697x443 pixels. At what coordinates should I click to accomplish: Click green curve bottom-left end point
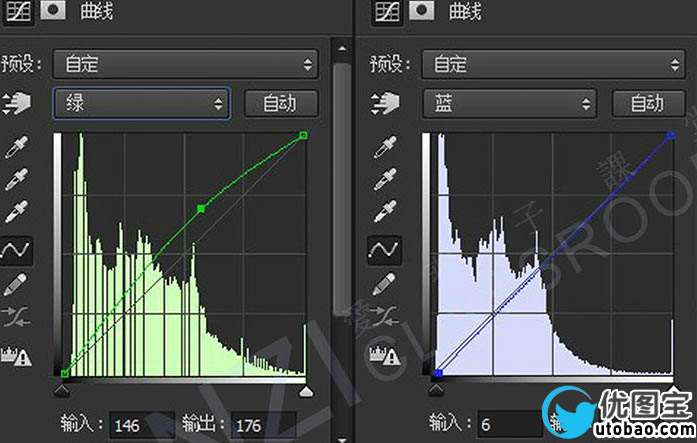65,374
